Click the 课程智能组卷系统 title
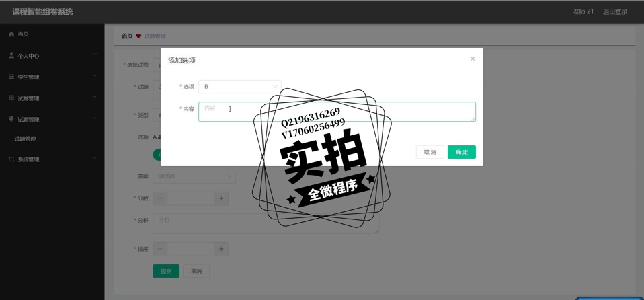The width and height of the screenshot is (644, 300). (42, 12)
